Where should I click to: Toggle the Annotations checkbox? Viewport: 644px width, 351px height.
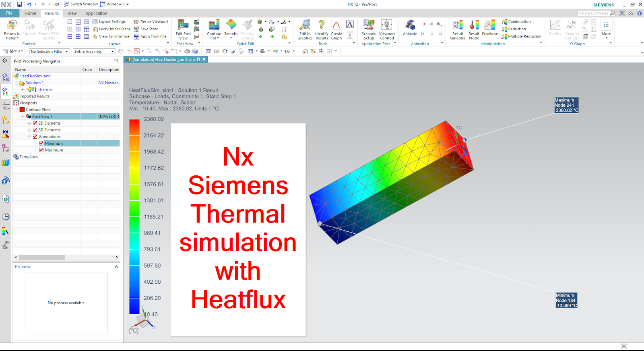click(x=35, y=137)
